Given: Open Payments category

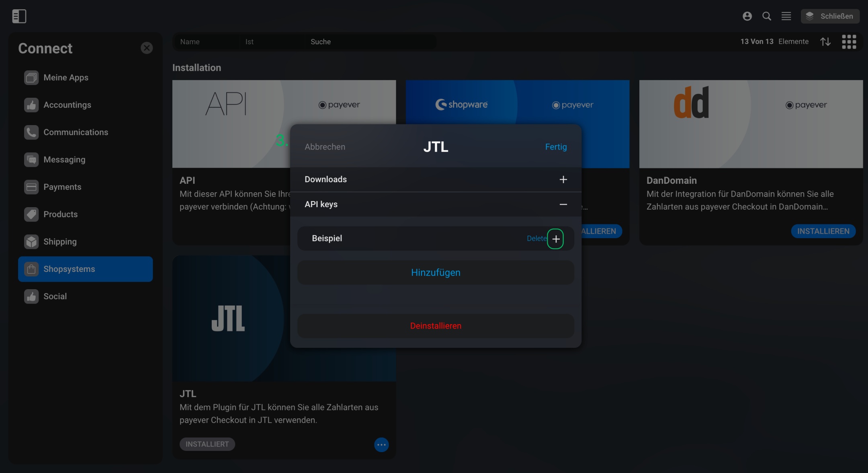Looking at the screenshot, I should [x=86, y=187].
